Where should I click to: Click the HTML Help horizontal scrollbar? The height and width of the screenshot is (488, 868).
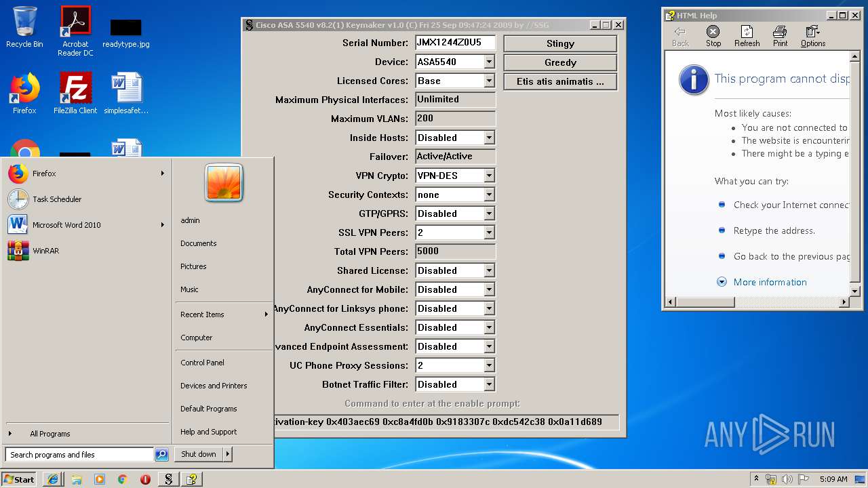[758, 302]
